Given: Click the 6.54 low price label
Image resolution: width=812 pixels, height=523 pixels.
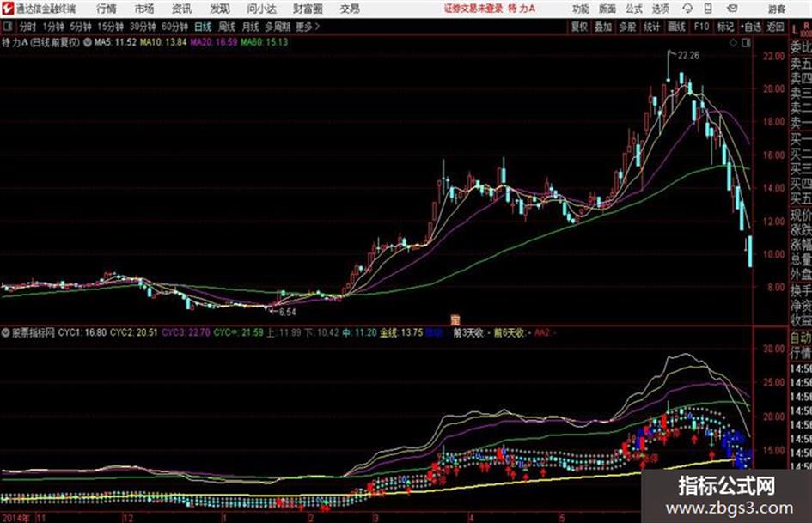Looking at the screenshot, I should point(287,313).
